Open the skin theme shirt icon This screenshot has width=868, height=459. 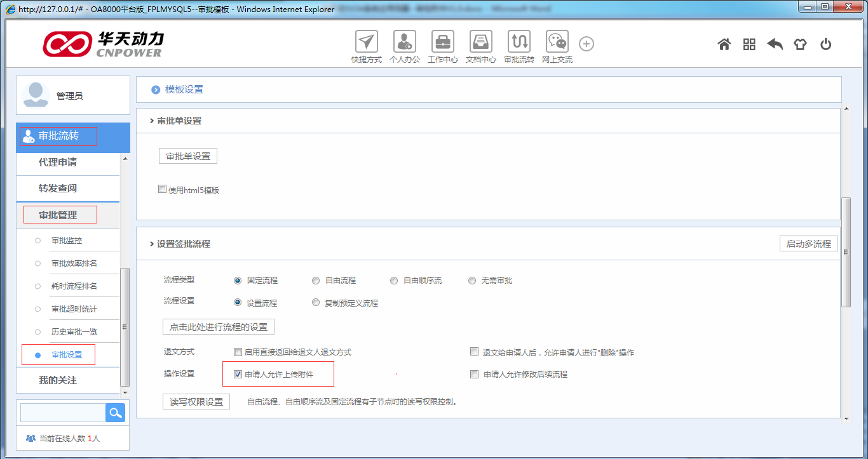(x=800, y=44)
